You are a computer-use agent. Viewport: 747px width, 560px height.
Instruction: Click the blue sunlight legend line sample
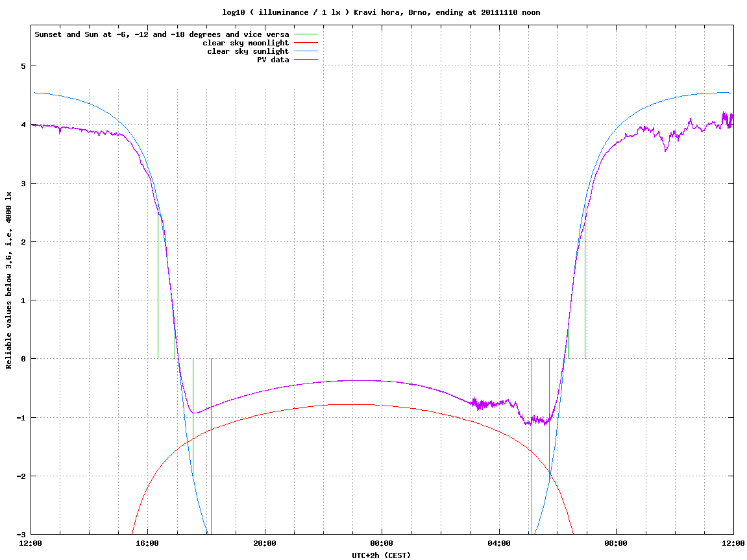[306, 51]
